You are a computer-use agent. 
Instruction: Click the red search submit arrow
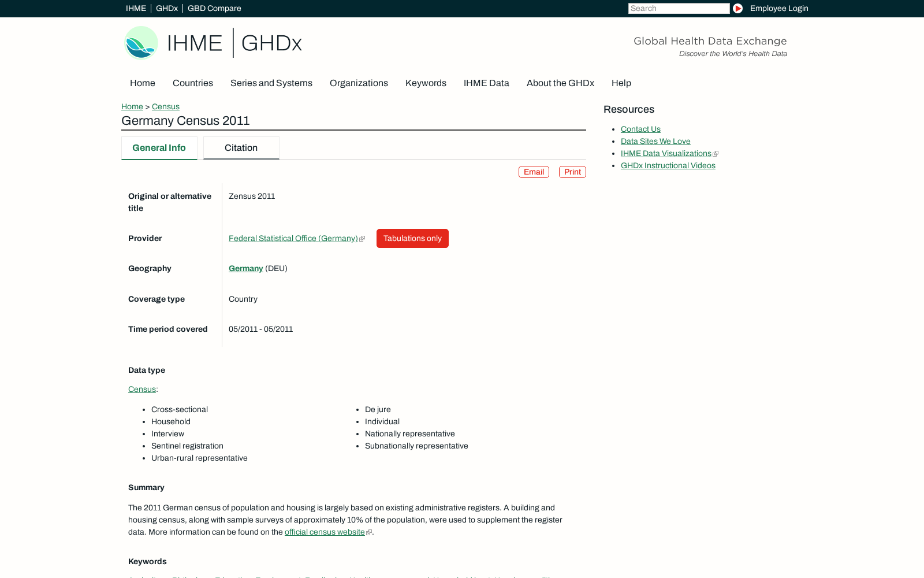737,9
